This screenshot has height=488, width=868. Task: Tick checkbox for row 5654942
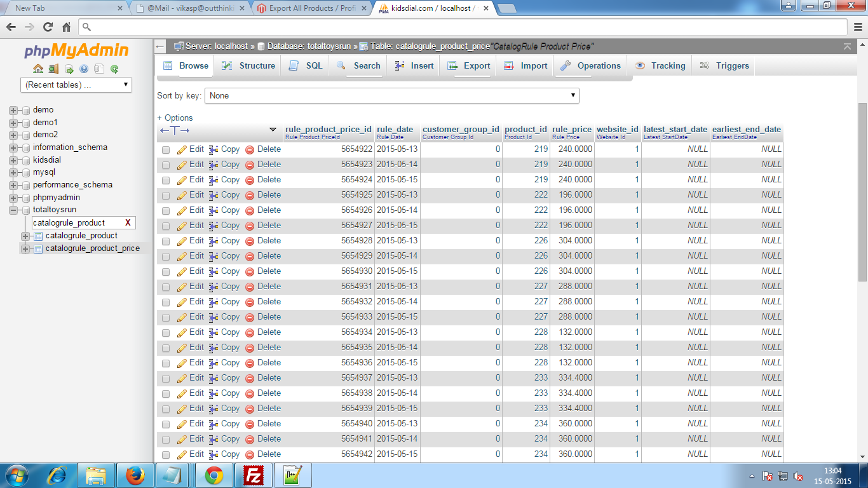pyautogui.click(x=166, y=455)
